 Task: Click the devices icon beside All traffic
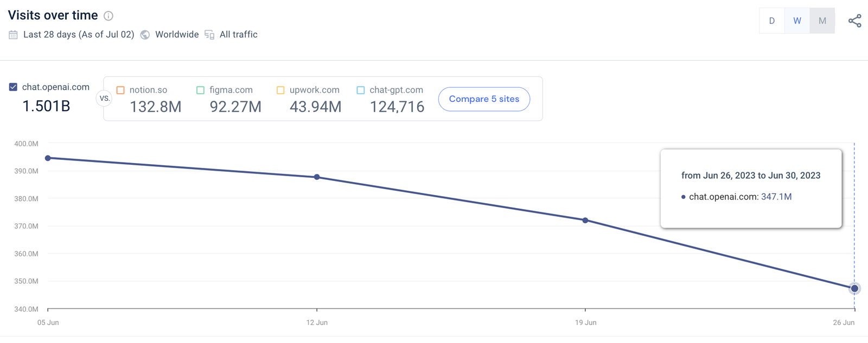(209, 35)
